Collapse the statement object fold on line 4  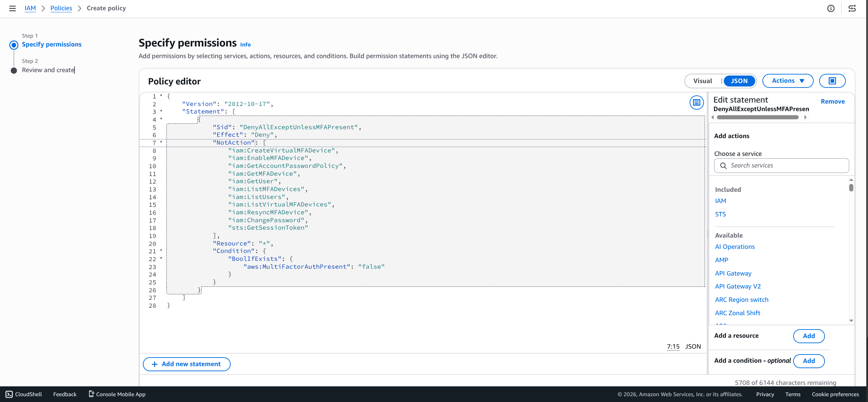pos(161,119)
